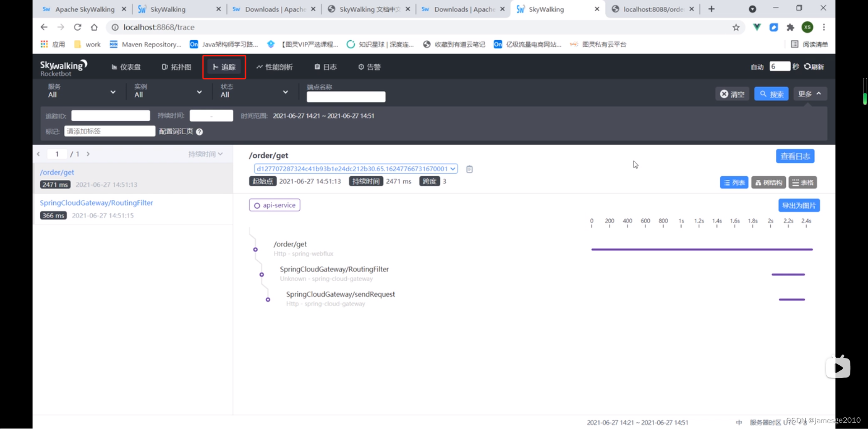Open a new browser tab
This screenshot has width=868, height=429.
[x=712, y=9]
